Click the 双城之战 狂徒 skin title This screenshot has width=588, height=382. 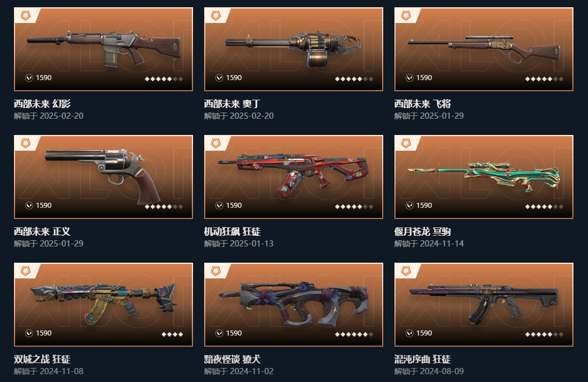[42, 359]
